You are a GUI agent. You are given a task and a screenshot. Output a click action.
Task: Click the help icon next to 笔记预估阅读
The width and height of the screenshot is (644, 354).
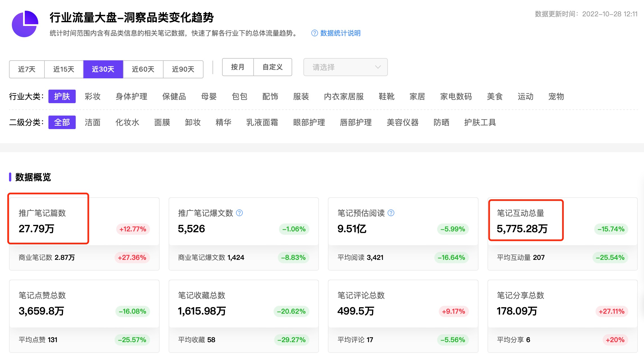point(391,213)
